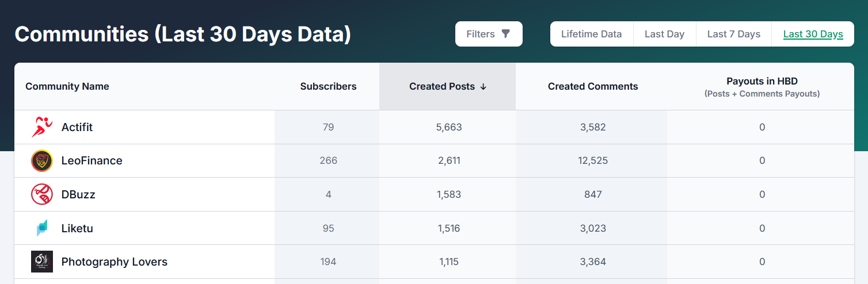Switch to the Lifetime Data tab
Screen dimensions: 868x284
point(592,34)
